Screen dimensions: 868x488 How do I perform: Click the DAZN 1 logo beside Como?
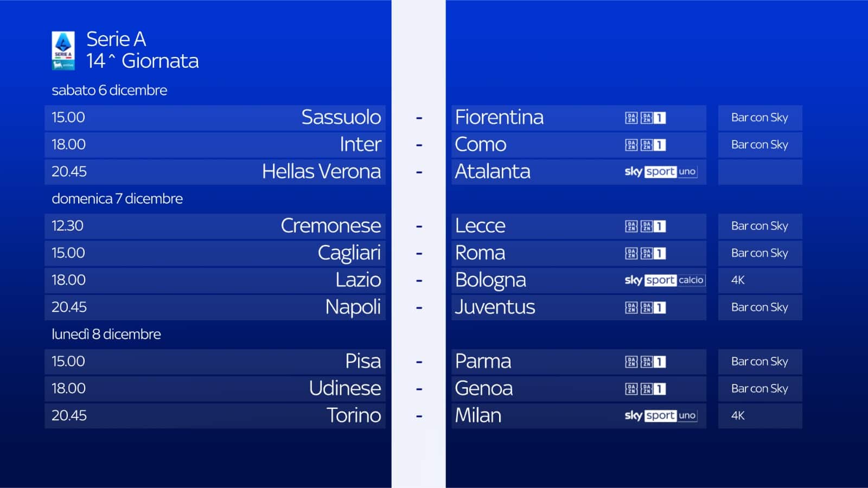645,145
